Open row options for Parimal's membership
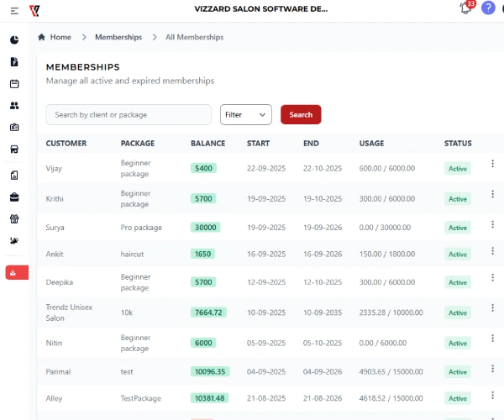The height and width of the screenshot is (420, 504). [492, 370]
